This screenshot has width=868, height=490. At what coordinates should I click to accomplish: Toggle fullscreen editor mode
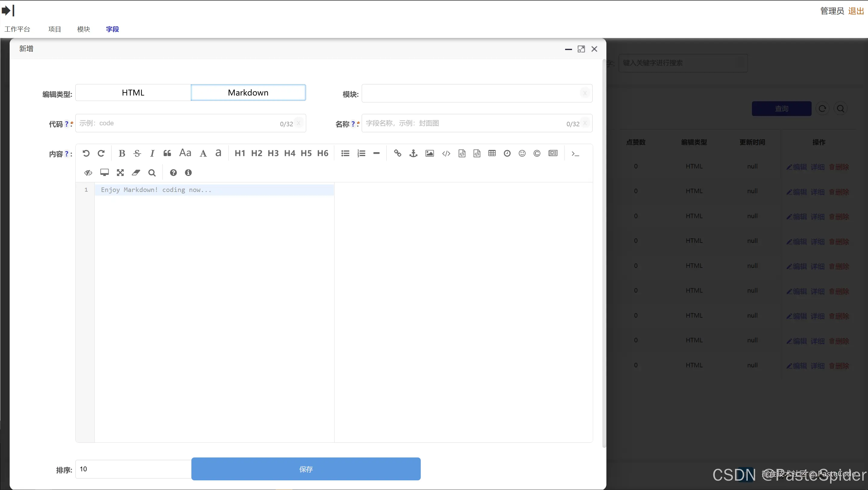(120, 173)
